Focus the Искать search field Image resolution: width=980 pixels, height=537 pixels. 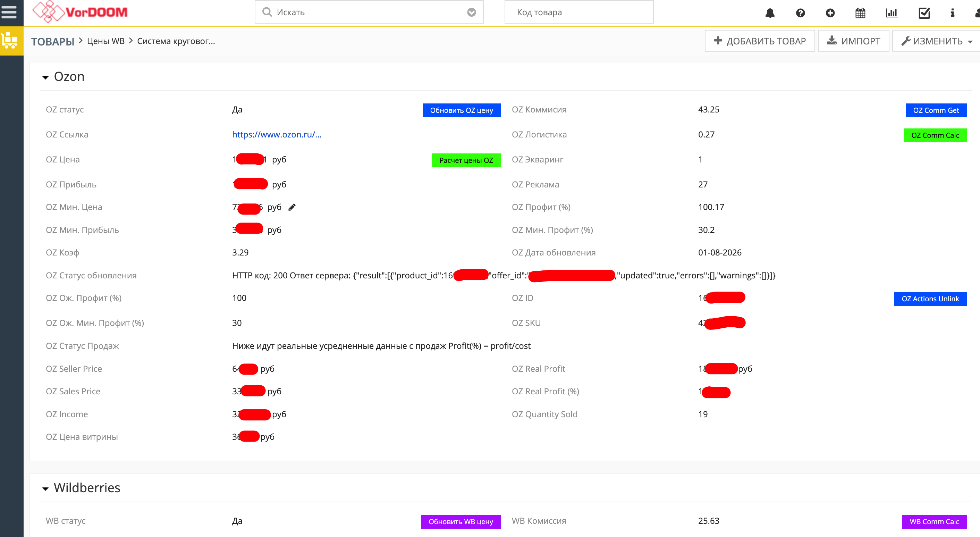(x=369, y=12)
